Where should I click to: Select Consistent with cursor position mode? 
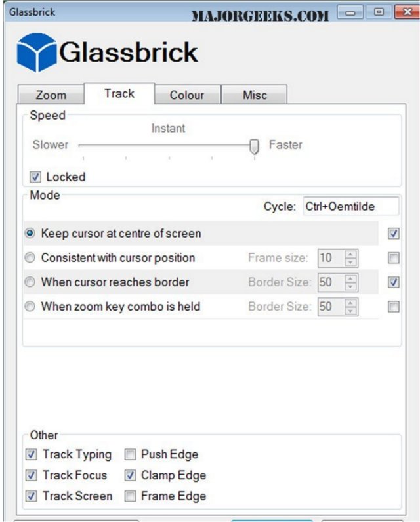[x=30, y=258]
